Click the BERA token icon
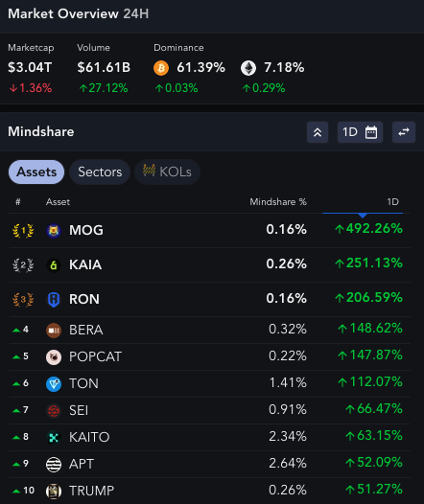 tap(54, 331)
